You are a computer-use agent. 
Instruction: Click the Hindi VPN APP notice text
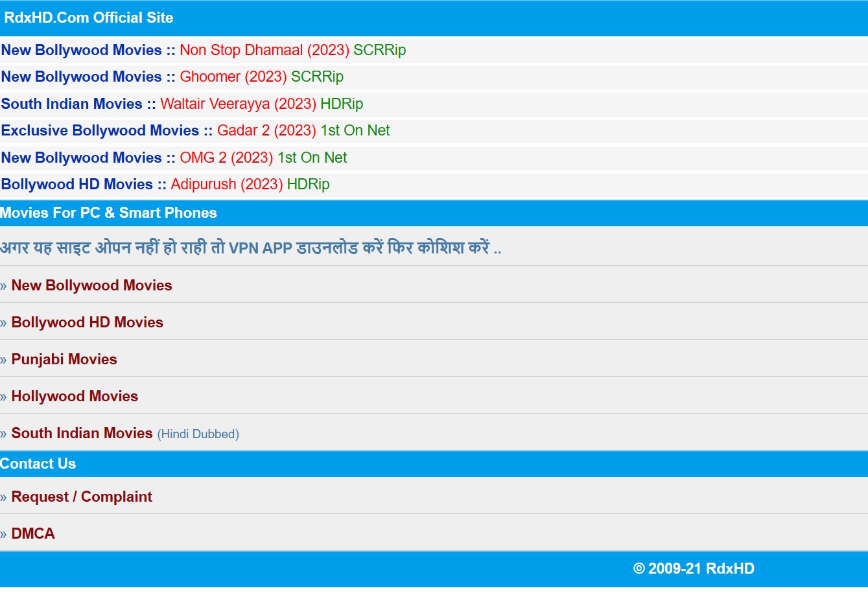pyautogui.click(x=250, y=248)
